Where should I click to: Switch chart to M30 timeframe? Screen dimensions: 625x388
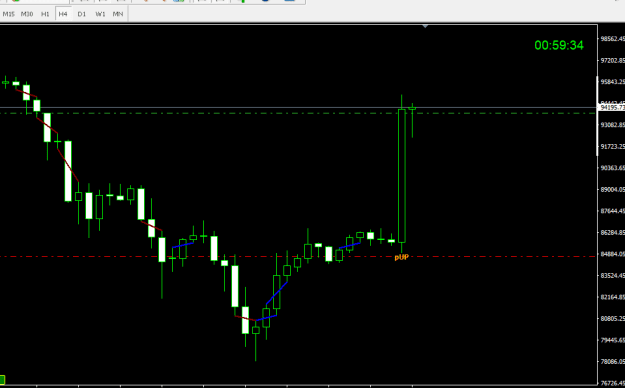pos(27,14)
